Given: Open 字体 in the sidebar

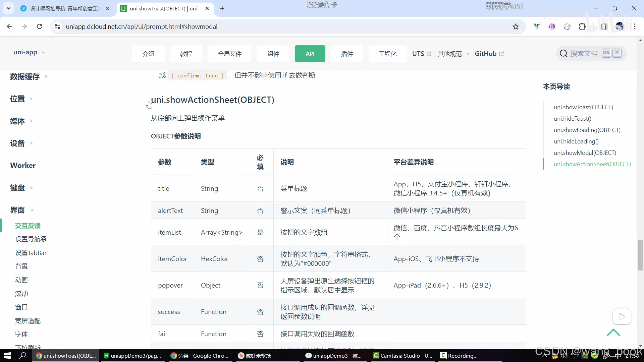Looking at the screenshot, I should (x=21, y=334).
